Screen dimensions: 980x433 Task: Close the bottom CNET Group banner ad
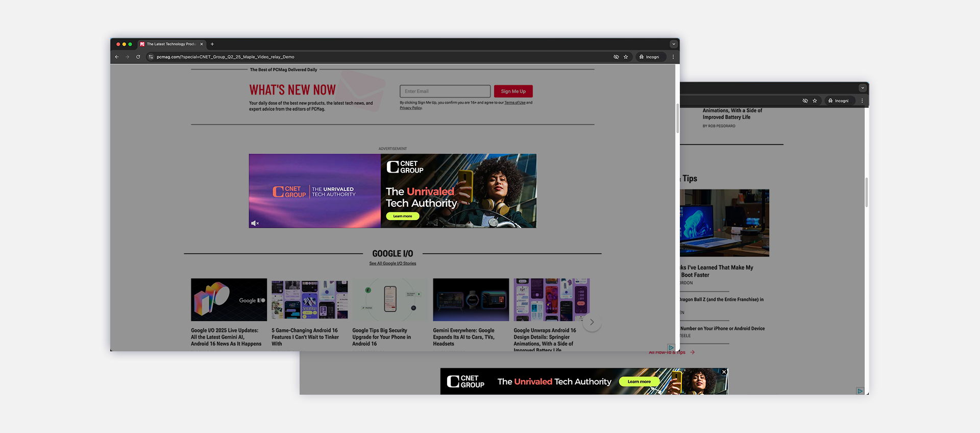pyautogui.click(x=724, y=372)
